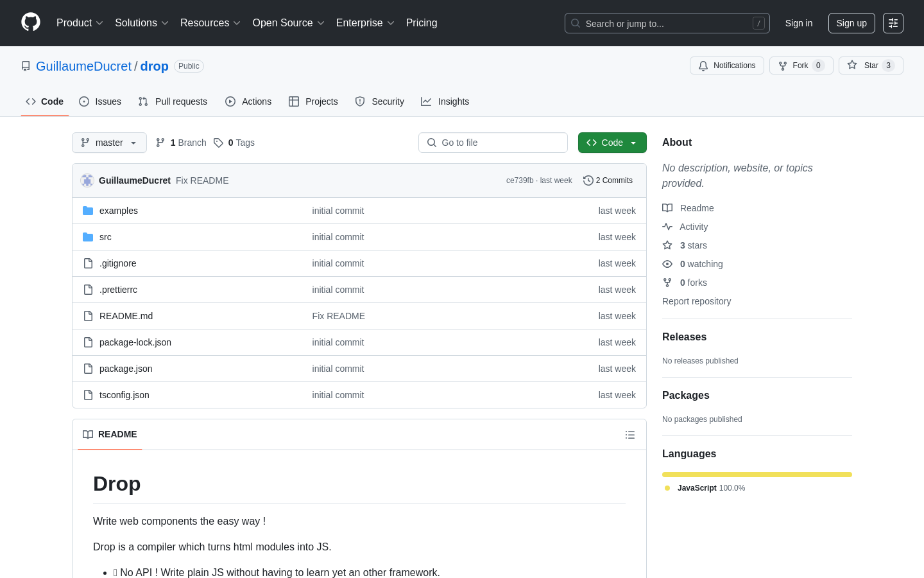Open the master branch selector

109,143
